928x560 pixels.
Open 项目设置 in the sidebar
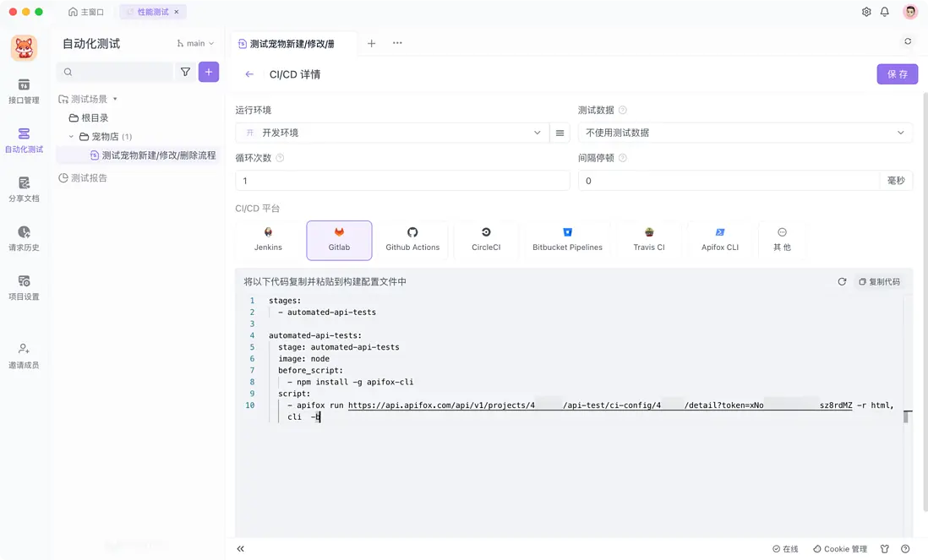point(24,287)
